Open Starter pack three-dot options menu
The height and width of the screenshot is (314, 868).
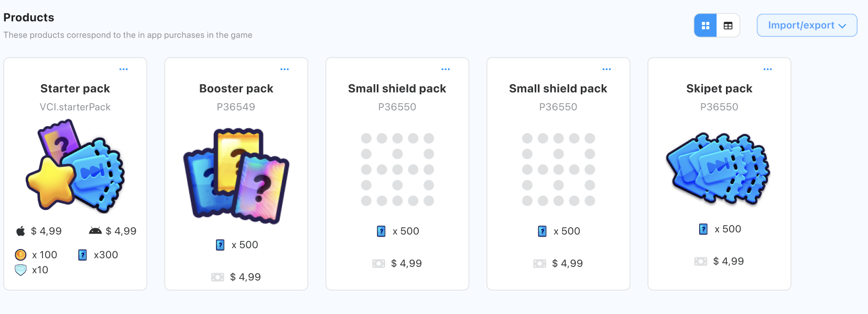(124, 69)
